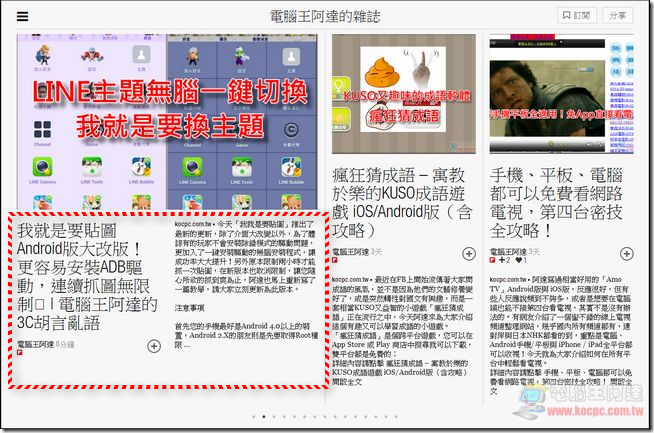The height and width of the screenshot is (433, 654).
Task: Click red Flipboard icon under 我就是要貼圖 article
Action: click(x=20, y=352)
